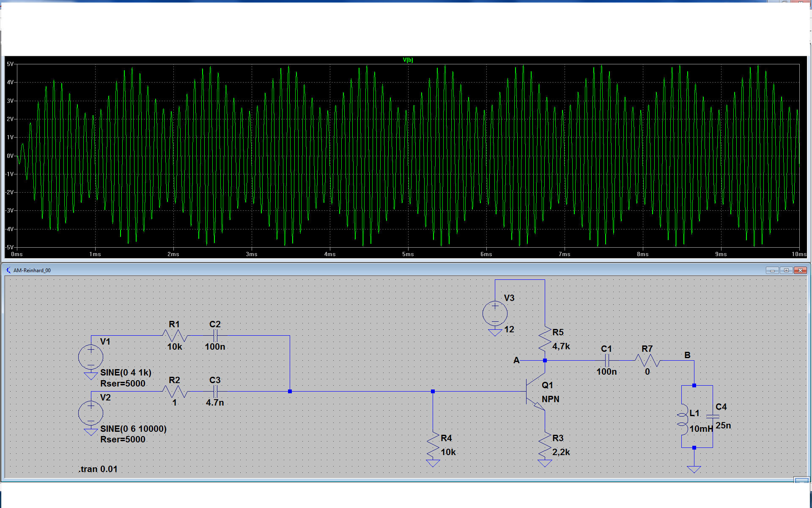The image size is (812, 508).
Task: Click the 0 value of R7
Action: 647,372
